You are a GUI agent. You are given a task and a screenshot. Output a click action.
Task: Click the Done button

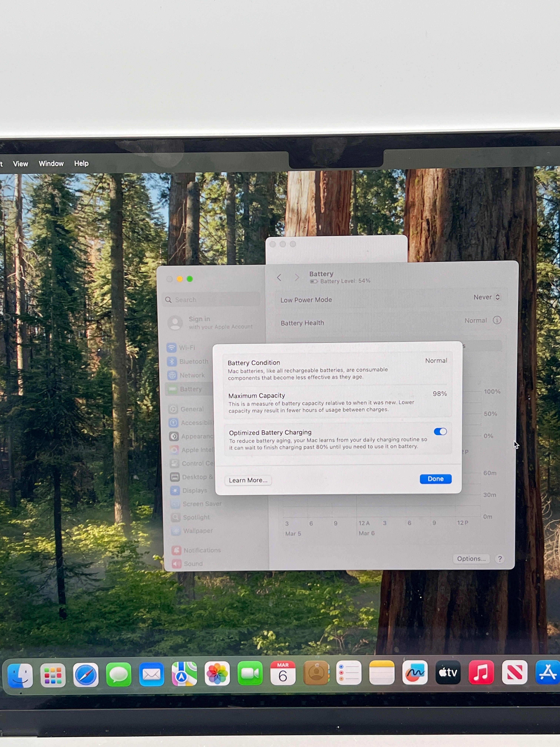(435, 479)
